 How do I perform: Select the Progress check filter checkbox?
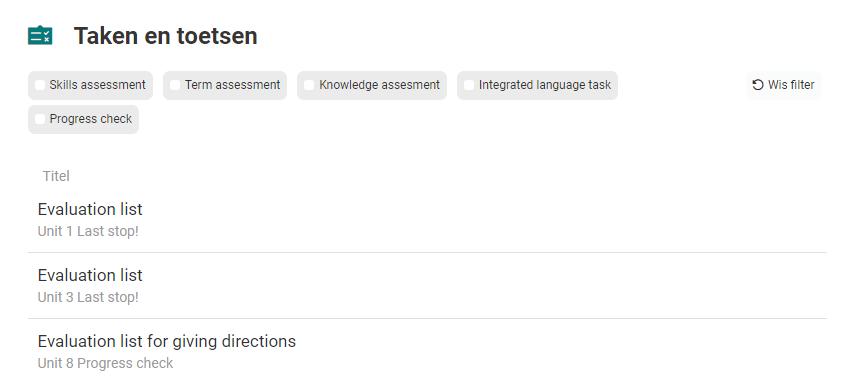[x=40, y=120]
